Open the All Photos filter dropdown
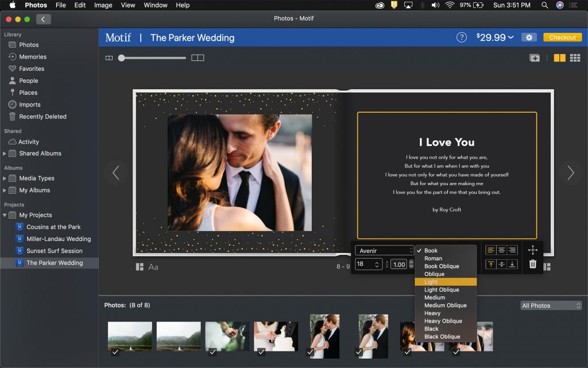Screen dimensions: 588x368 coord(551,305)
